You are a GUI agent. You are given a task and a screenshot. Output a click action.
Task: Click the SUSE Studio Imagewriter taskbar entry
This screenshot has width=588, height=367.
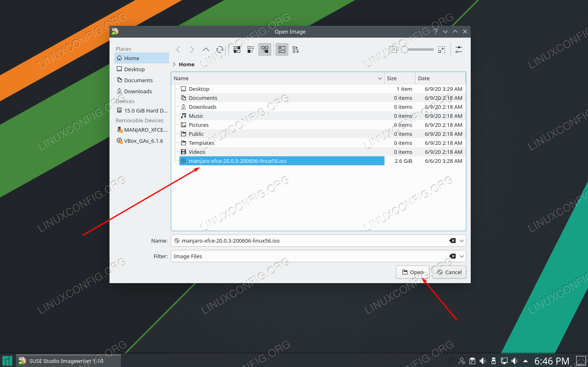pos(68,361)
